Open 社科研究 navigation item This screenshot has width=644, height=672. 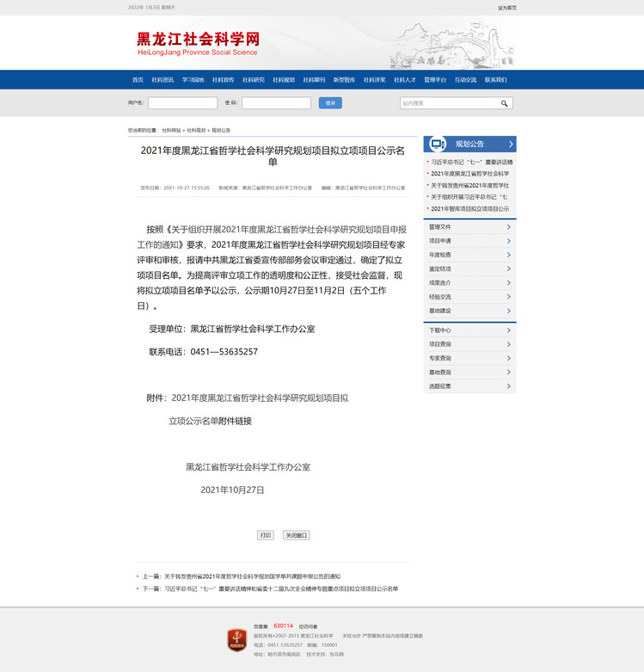coord(254,80)
